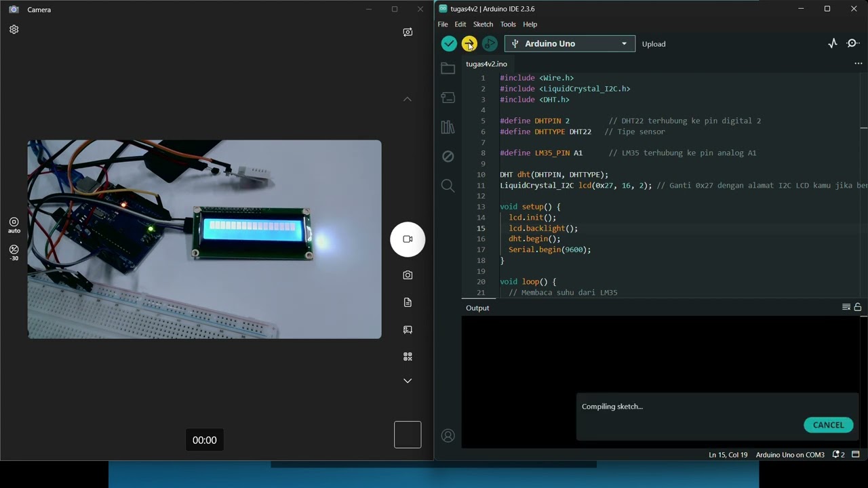
Task: Toggle auto focus setting in Camera app
Action: click(x=14, y=225)
